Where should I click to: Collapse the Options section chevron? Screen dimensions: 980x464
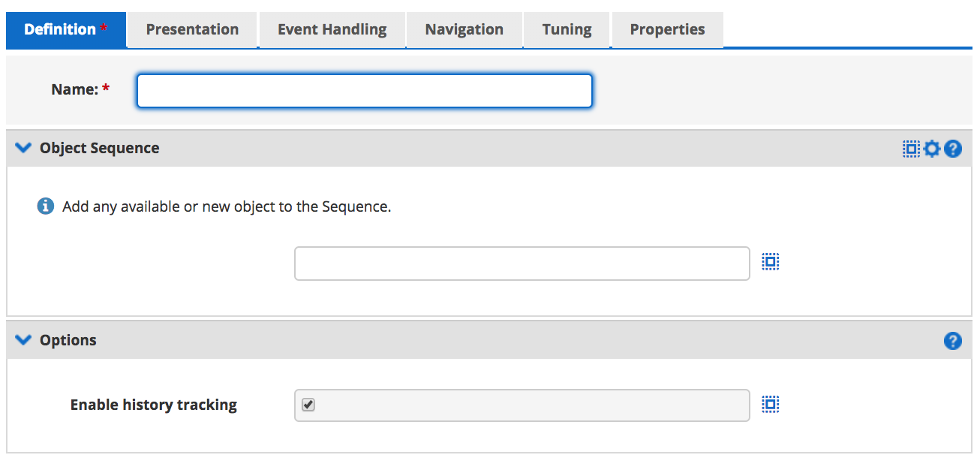tap(23, 339)
